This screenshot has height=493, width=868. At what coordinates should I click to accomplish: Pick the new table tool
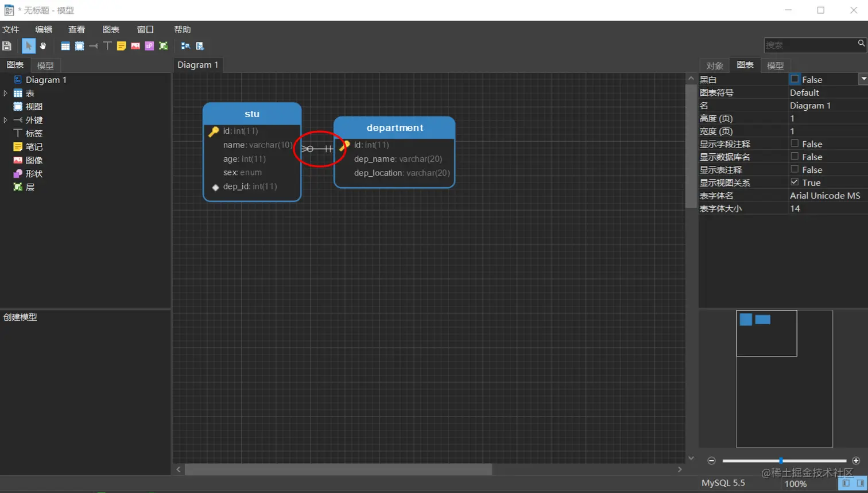65,46
